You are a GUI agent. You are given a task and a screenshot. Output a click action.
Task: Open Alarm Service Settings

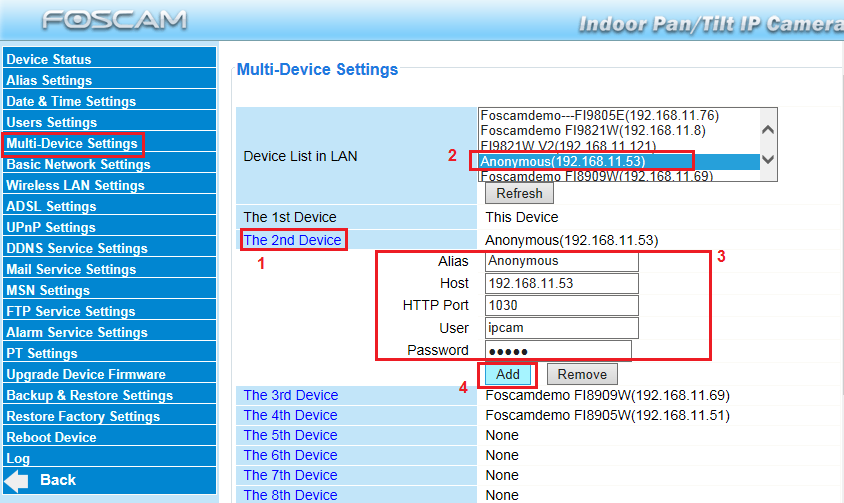[x=109, y=332]
